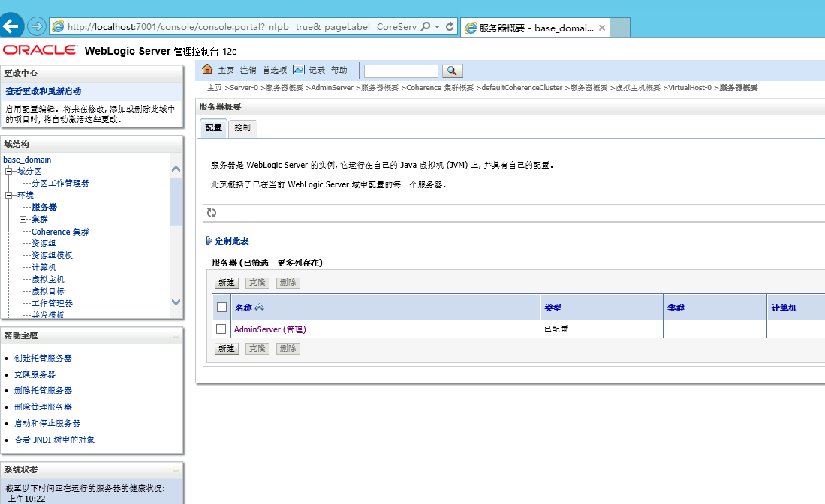825x504 pixels.
Task: Switch to the 控制 tab
Action: [x=242, y=127]
